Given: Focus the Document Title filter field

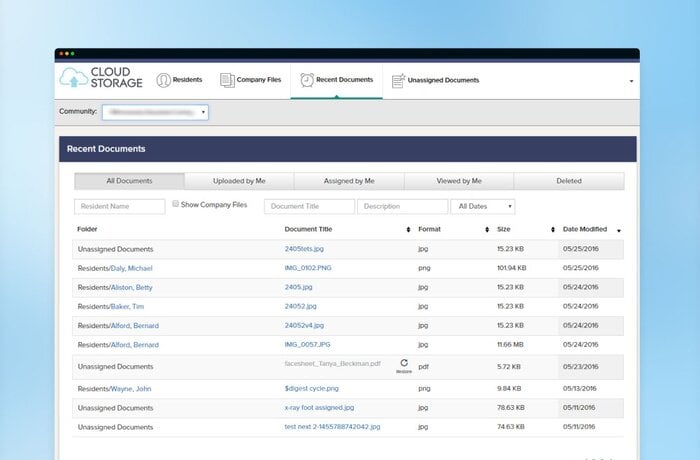Looking at the screenshot, I should (x=309, y=206).
